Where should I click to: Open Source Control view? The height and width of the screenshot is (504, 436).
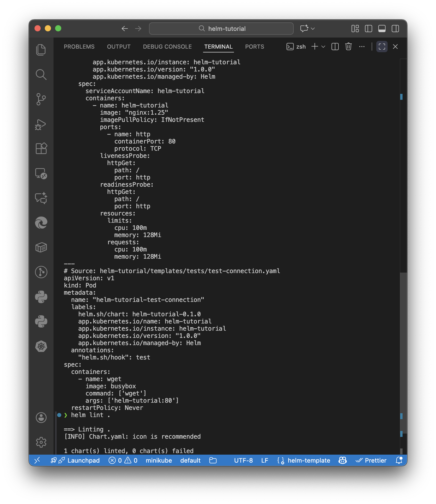coord(41,99)
